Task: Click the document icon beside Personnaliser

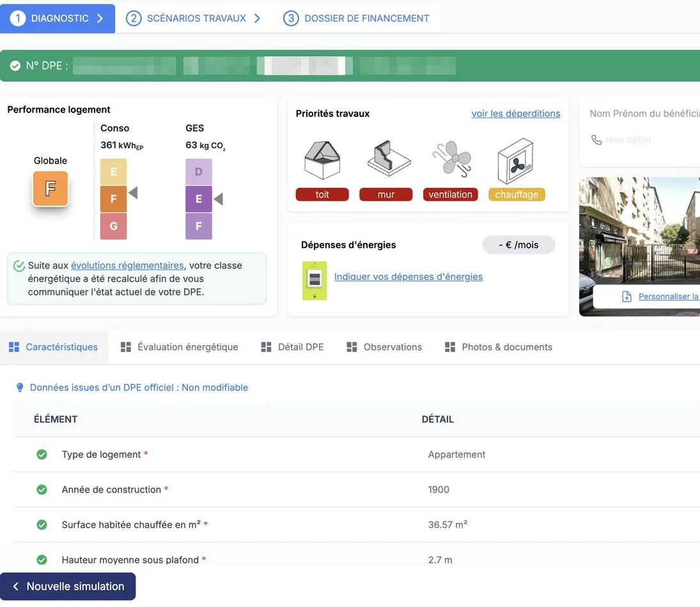Action: (626, 296)
